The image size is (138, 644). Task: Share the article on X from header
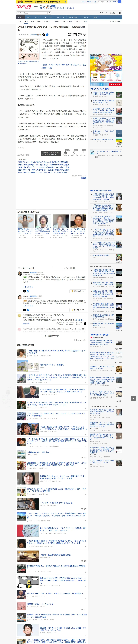44,35
